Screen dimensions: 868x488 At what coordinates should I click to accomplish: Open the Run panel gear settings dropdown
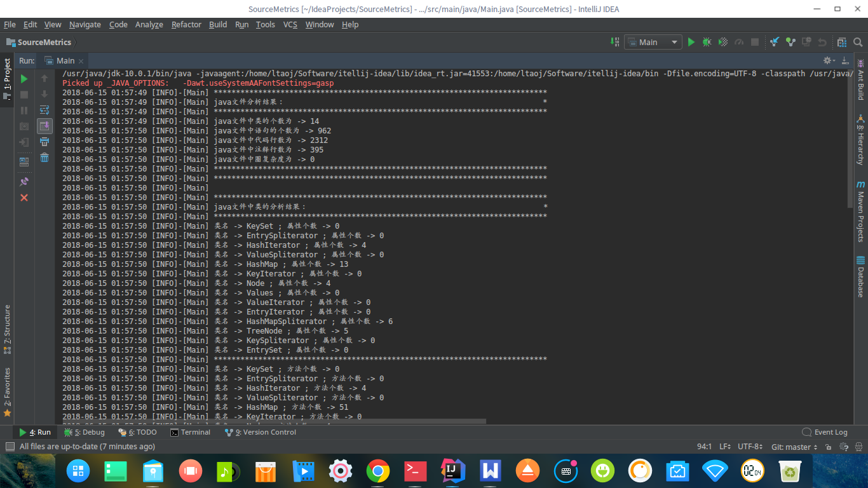pyautogui.click(x=829, y=60)
